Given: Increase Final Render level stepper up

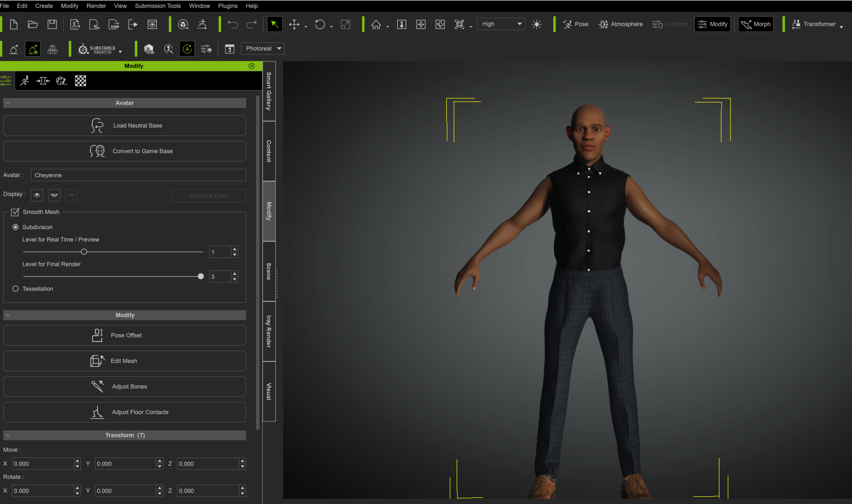Looking at the screenshot, I should coord(235,274).
